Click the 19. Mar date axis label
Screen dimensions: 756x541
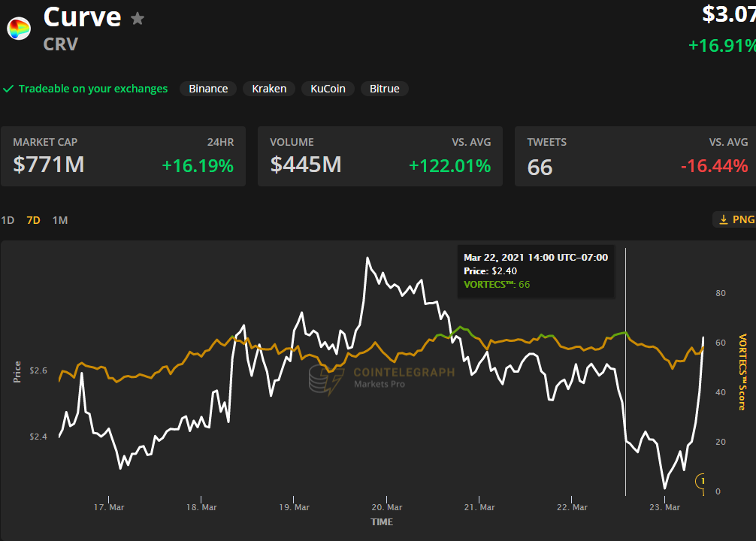pos(294,507)
